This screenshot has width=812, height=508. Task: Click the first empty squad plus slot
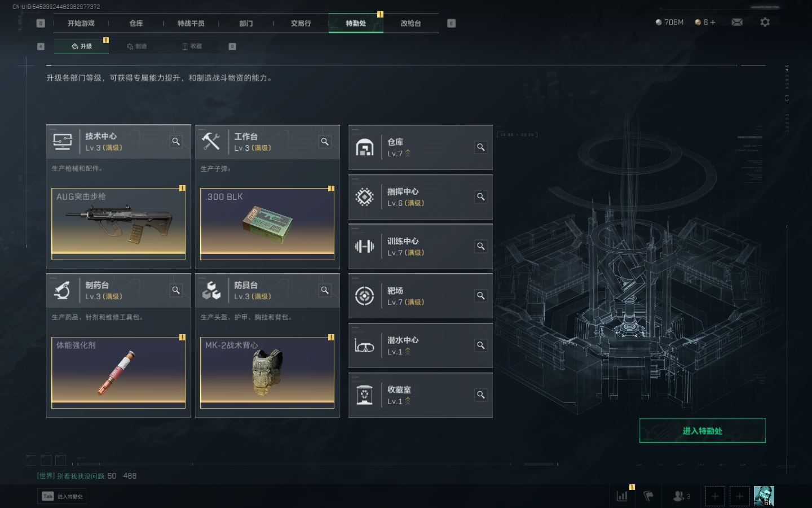pos(714,496)
